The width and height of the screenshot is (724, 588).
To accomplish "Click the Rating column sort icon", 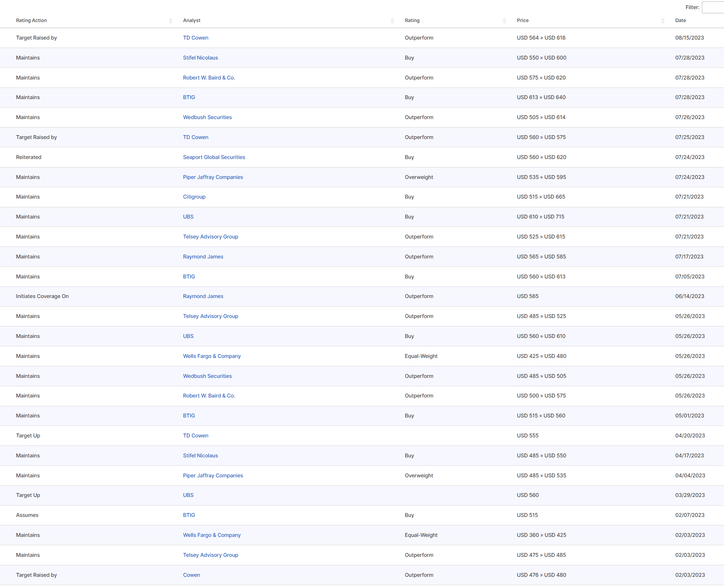I will click(x=504, y=21).
